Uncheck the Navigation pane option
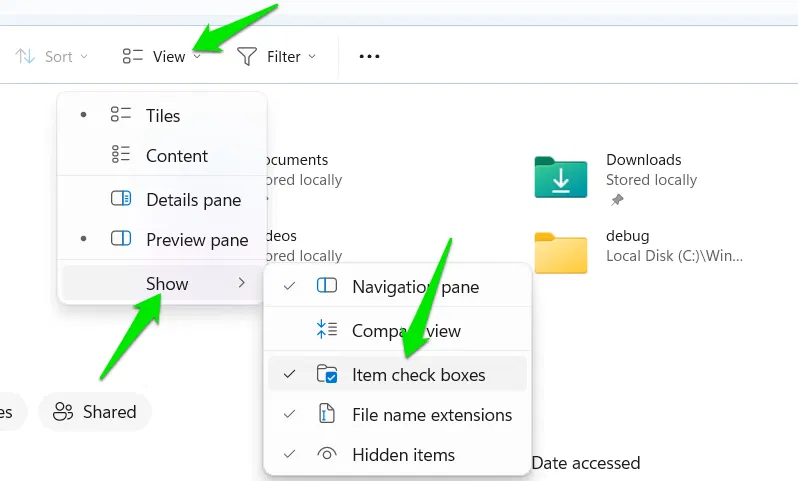798x481 pixels. click(x=290, y=287)
